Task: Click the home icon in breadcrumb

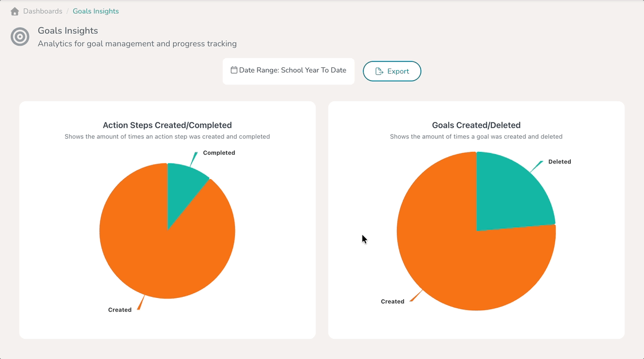Action: click(x=15, y=12)
